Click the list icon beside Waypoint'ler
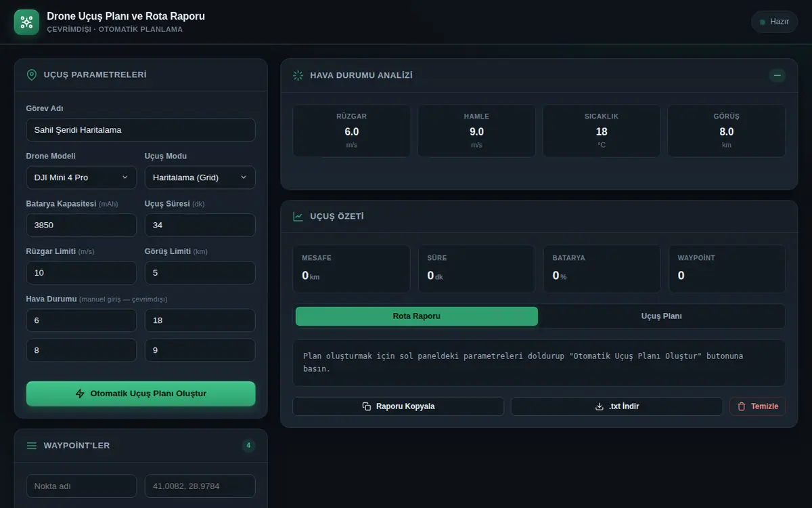 32,446
